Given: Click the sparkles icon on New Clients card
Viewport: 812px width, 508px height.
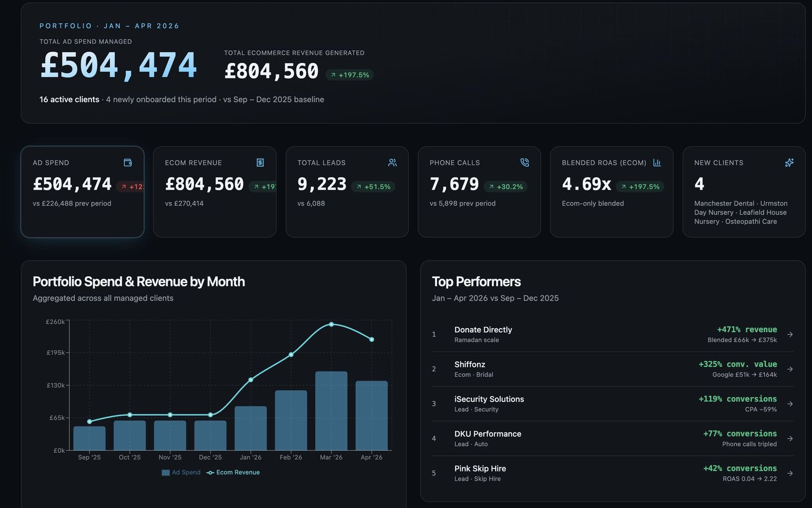Looking at the screenshot, I should click(789, 163).
